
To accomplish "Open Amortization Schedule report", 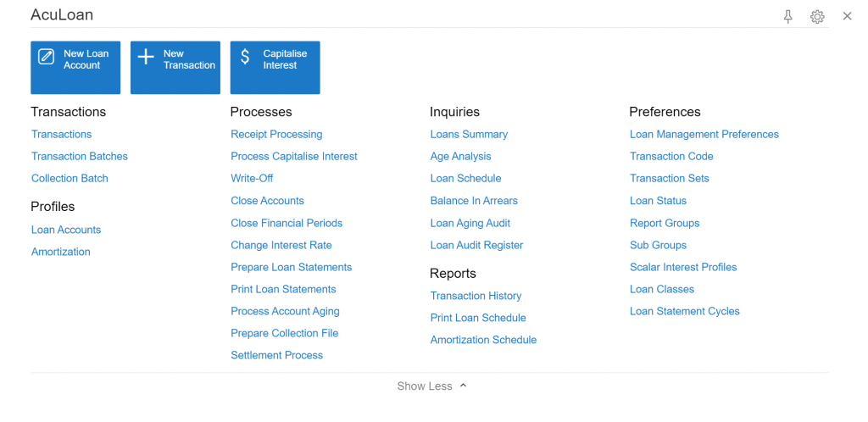I will pos(483,340).
